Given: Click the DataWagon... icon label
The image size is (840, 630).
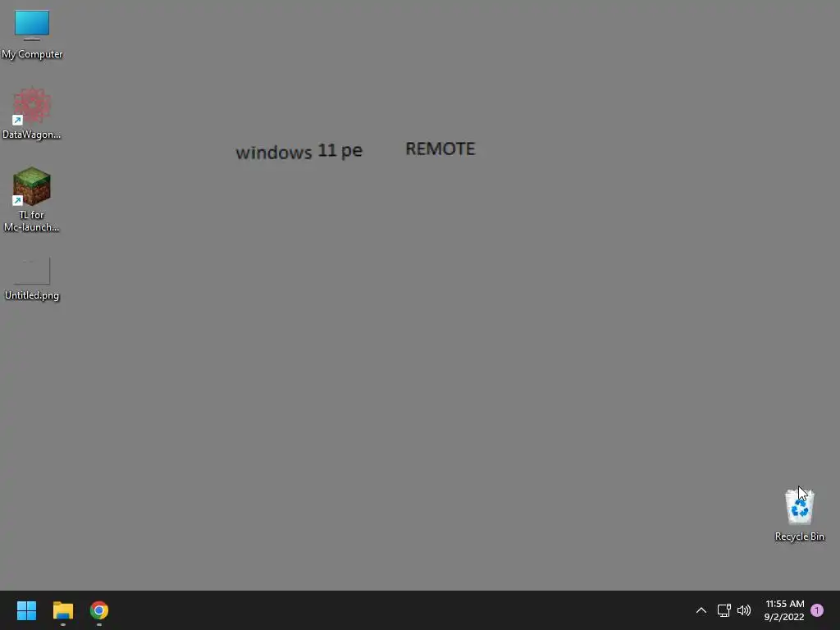Looking at the screenshot, I should click(x=32, y=135).
